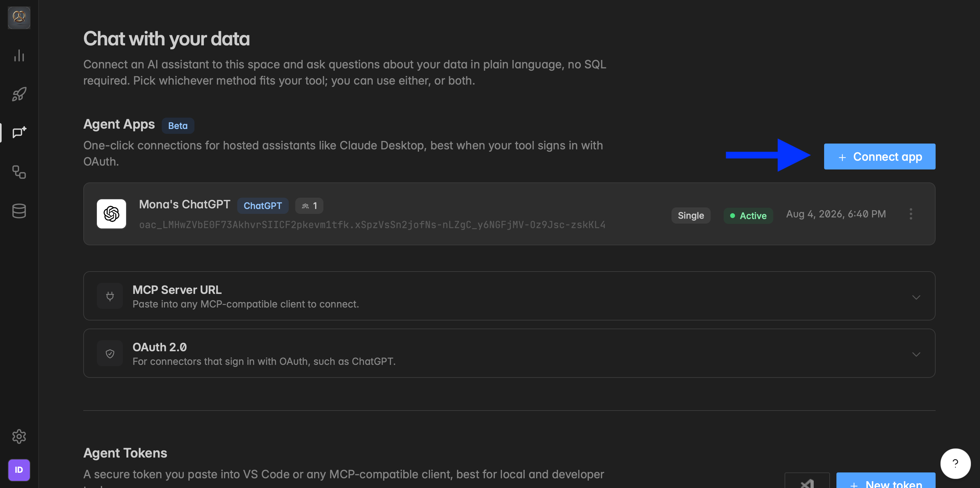980x488 pixels.
Task: Click the Agent Apps heading
Action: 119,124
